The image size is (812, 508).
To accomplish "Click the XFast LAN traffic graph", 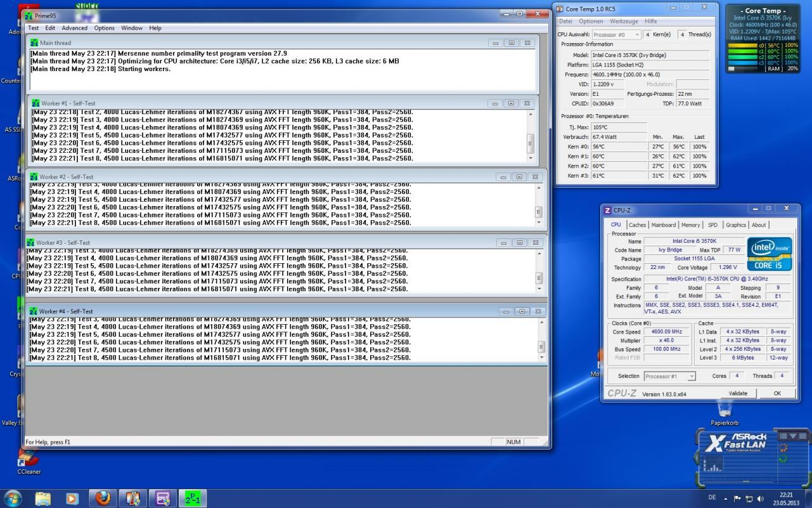I will pyautogui.click(x=714, y=464).
